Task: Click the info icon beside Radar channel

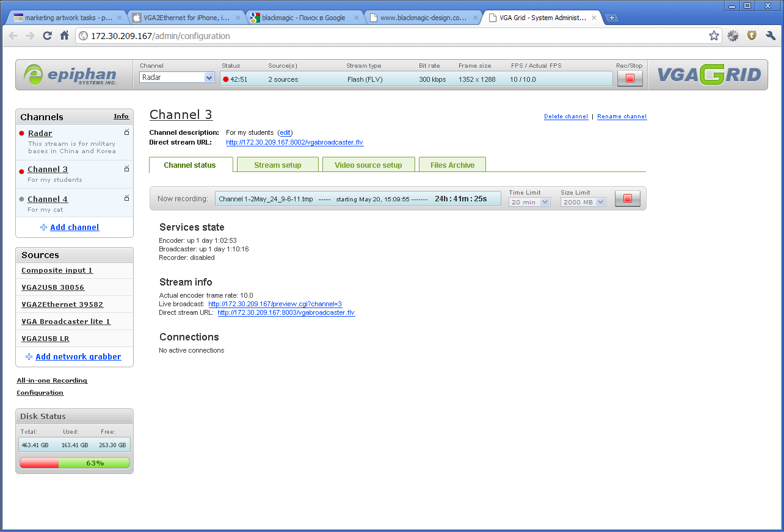Action: pos(126,132)
